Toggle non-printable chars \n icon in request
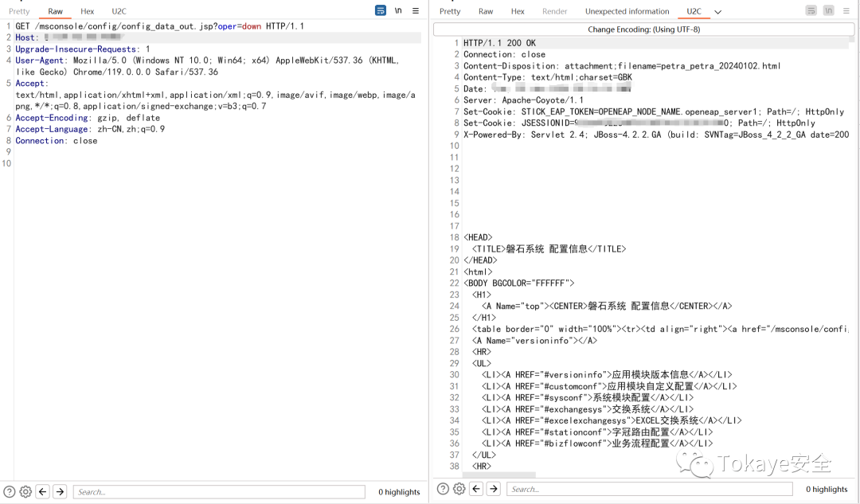This screenshot has width=860, height=504. point(398,10)
